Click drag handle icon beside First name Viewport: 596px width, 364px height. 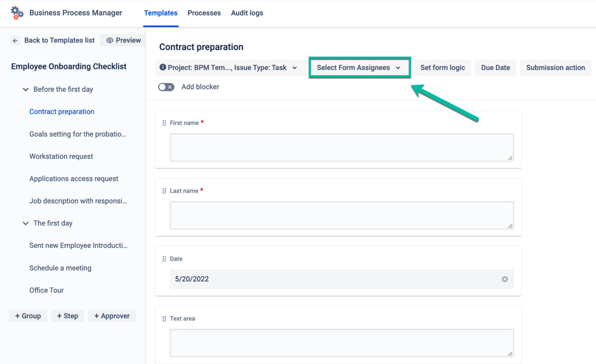(164, 123)
